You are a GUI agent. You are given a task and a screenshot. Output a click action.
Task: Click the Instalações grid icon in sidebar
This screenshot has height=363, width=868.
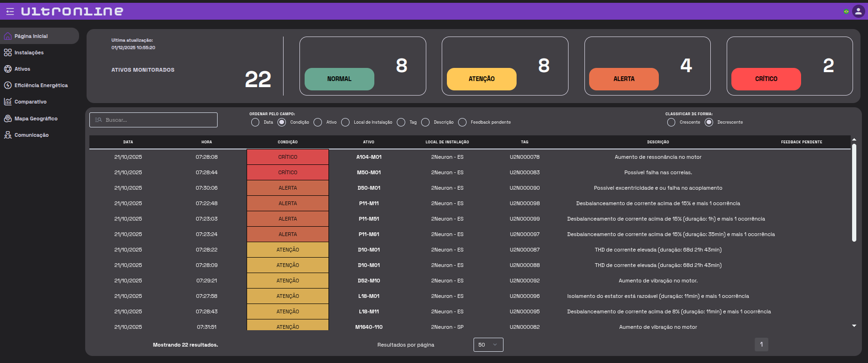click(x=8, y=52)
